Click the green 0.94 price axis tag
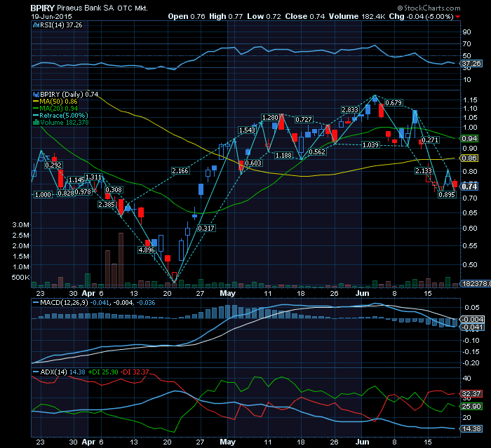This screenshot has height=448, width=491. [x=469, y=138]
